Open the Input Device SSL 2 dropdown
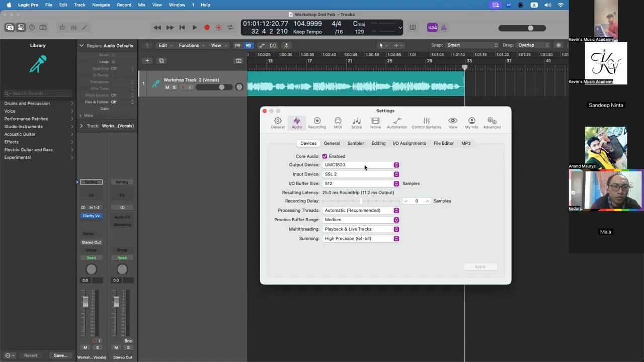 point(361,174)
